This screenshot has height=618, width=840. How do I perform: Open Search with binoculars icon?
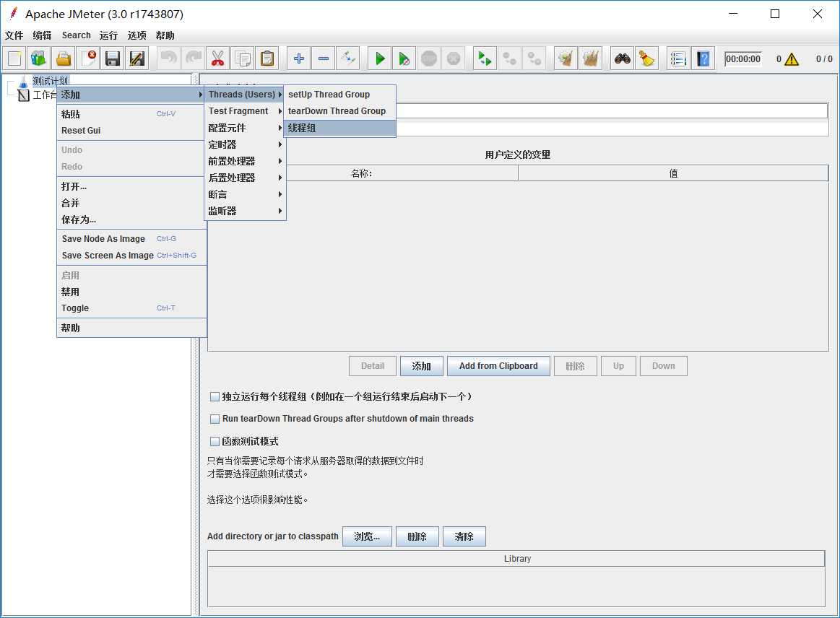[622, 58]
